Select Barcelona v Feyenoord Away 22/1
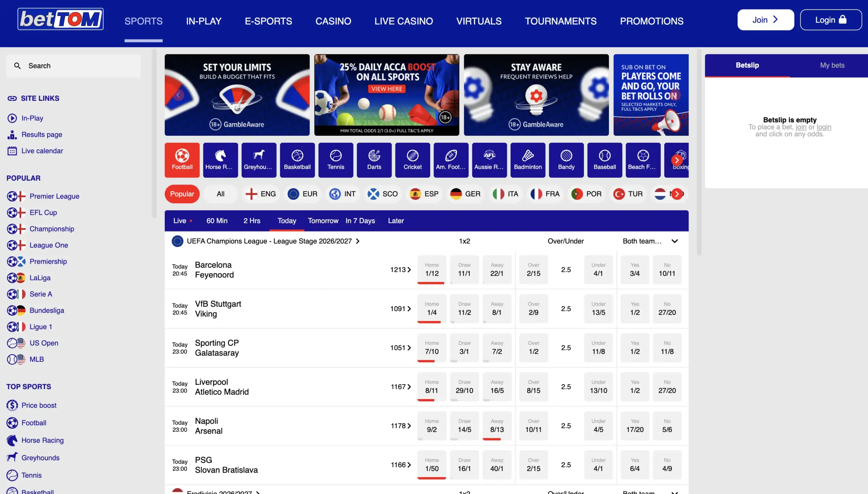Viewport: 868px width, 494px height. tap(497, 270)
